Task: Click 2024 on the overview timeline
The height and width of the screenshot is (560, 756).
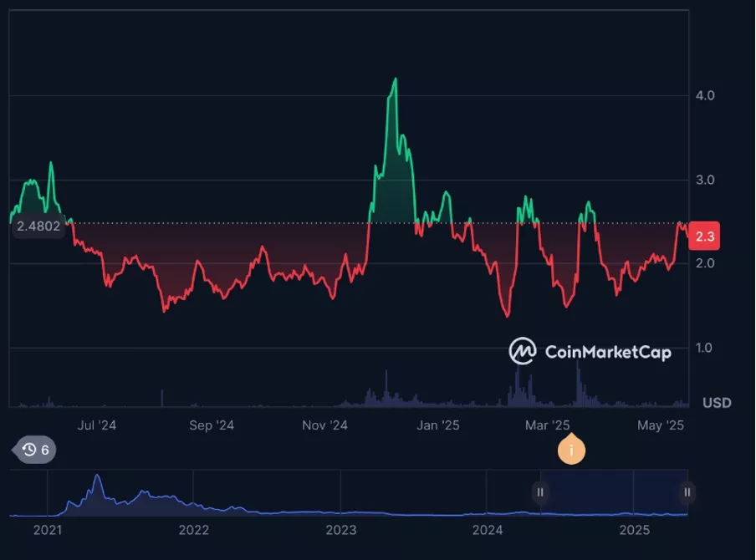Action: [488, 530]
